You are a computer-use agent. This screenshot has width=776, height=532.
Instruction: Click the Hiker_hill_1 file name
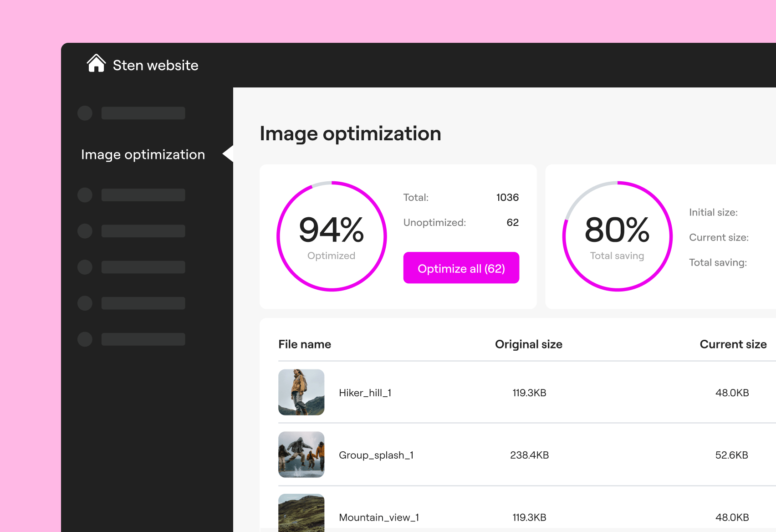coord(365,393)
